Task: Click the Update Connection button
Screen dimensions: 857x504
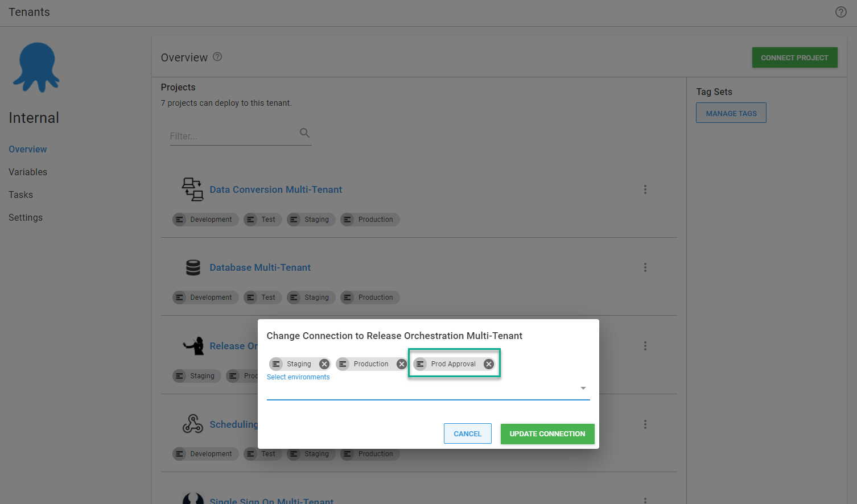Action: point(547,434)
